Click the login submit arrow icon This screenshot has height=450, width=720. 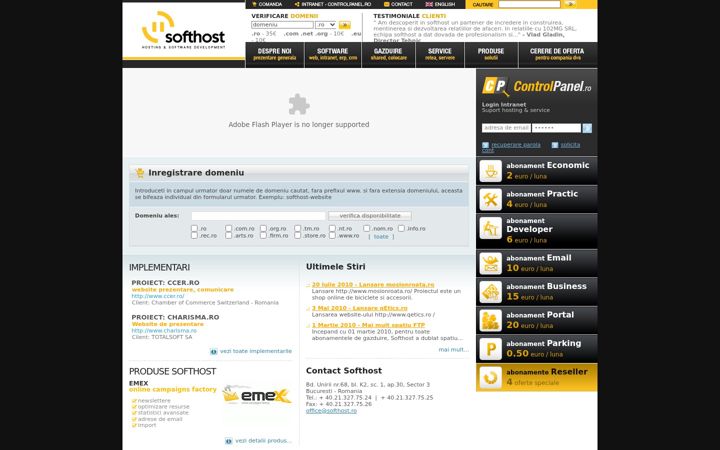[587, 128]
